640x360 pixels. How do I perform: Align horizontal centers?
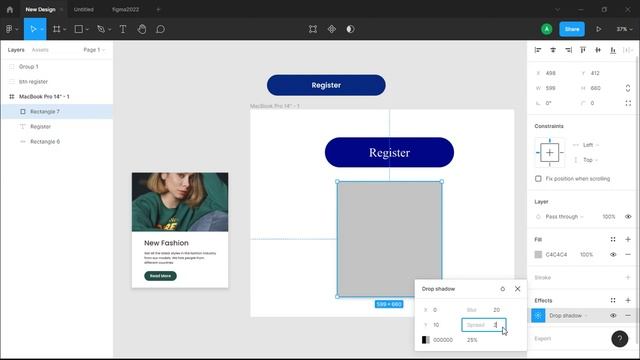(553, 50)
